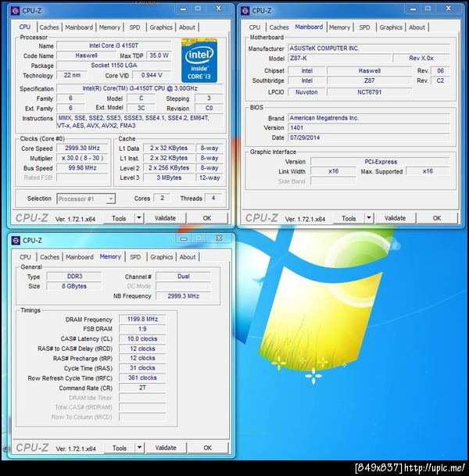Click OK button in Mainboard window
The height and width of the screenshot is (476, 469).
437,218
